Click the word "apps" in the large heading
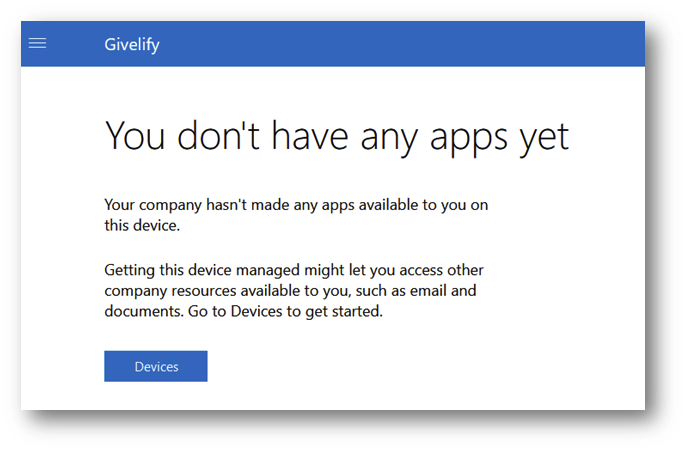 coord(468,139)
